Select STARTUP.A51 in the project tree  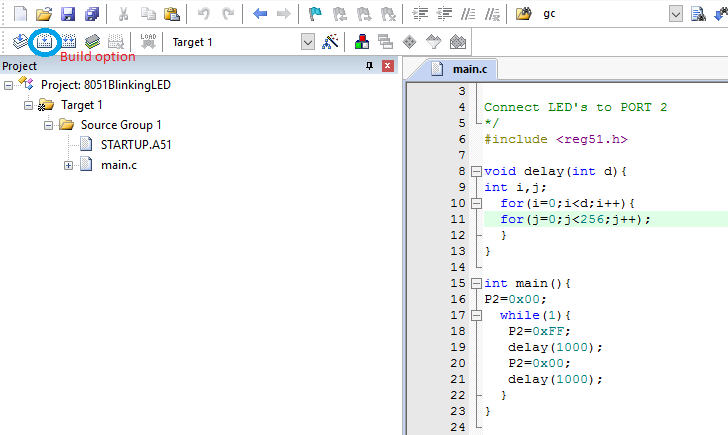[136, 145]
